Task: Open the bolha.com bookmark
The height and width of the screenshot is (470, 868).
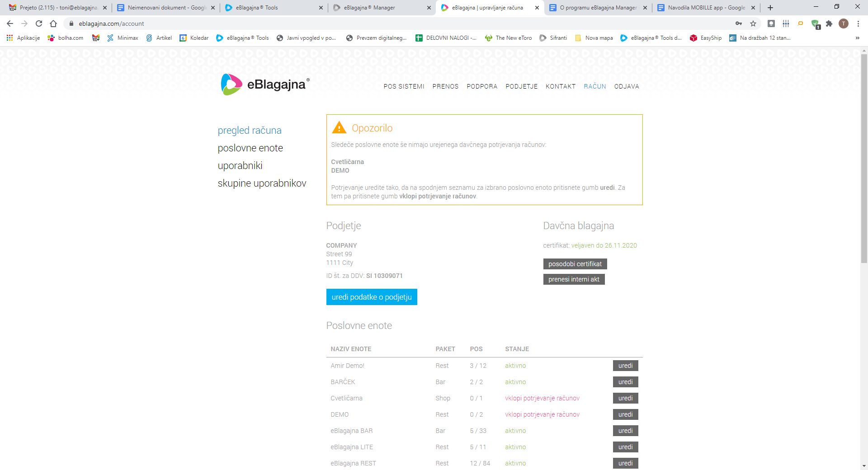Action: coord(66,38)
